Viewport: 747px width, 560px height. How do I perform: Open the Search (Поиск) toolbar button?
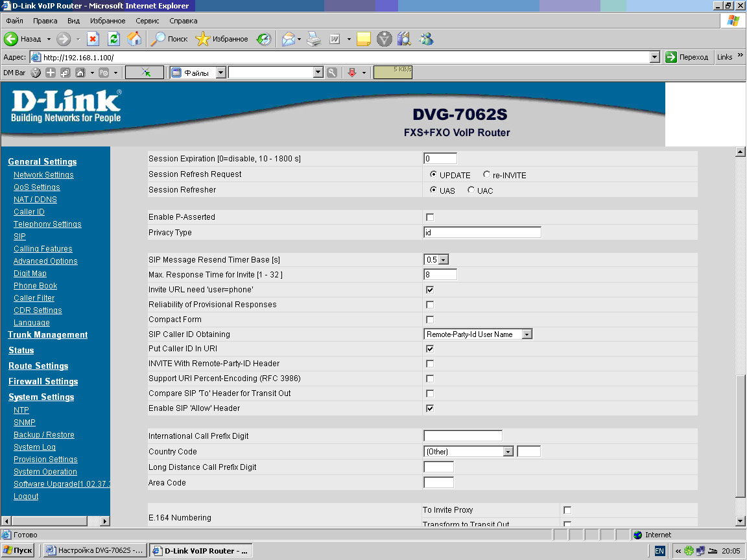[169, 39]
